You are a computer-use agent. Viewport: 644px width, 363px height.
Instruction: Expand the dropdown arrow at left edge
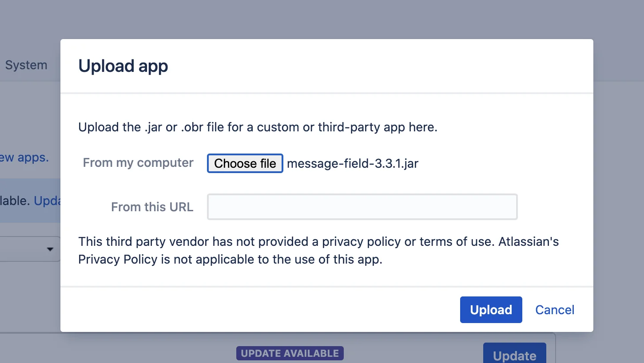pos(50,249)
